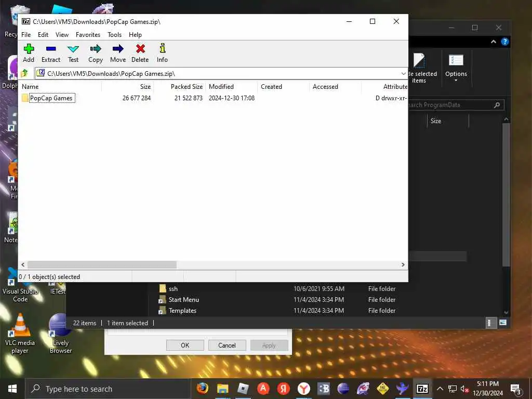Image resolution: width=532 pixels, height=399 pixels.
Task: Open the View menu
Action: tap(62, 35)
